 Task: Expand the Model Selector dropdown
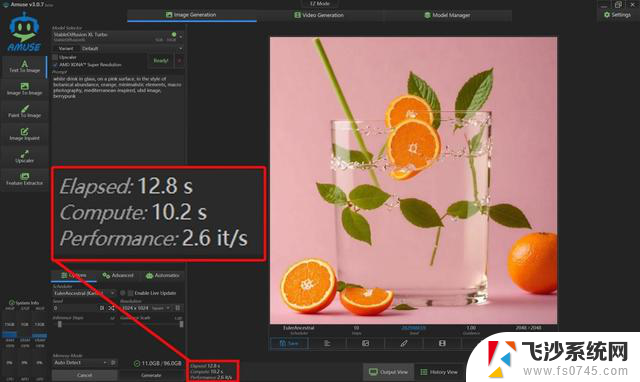118,37
